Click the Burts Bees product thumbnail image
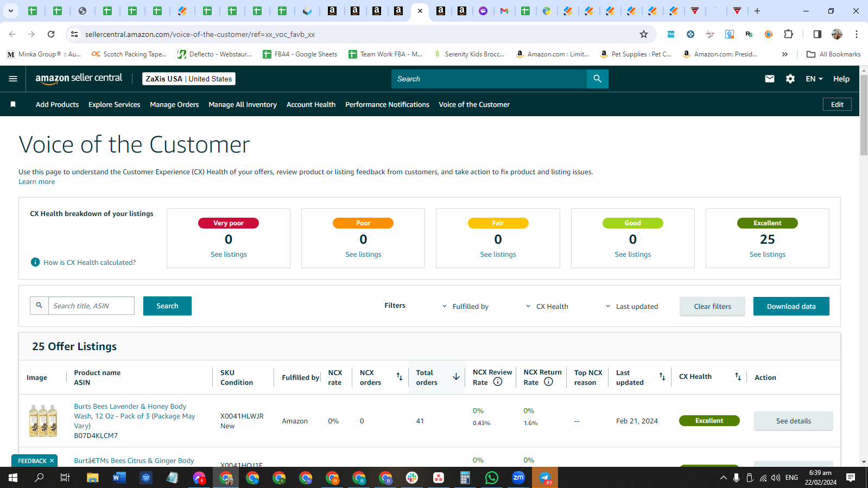 (x=43, y=421)
